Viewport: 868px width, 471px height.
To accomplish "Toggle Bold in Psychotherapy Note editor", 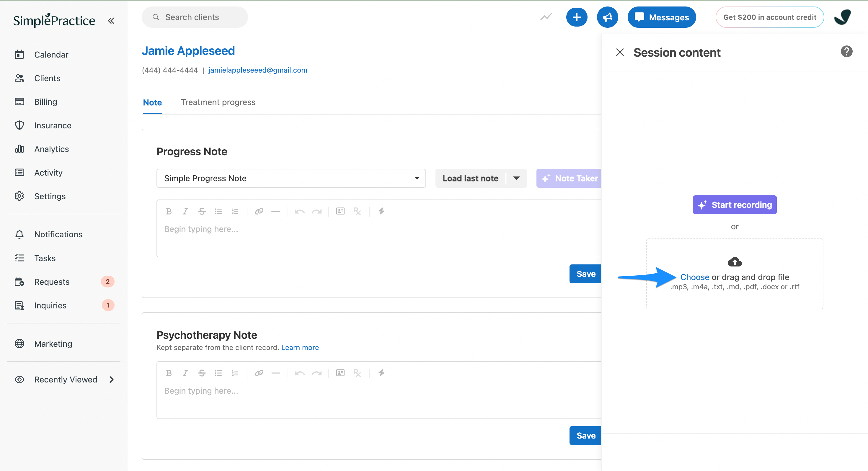I will tap(169, 373).
